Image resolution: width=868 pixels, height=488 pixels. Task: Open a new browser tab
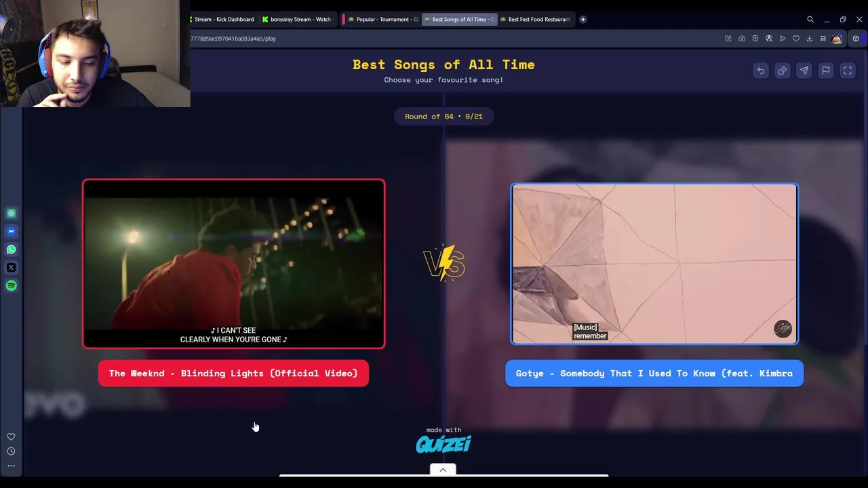tap(583, 20)
